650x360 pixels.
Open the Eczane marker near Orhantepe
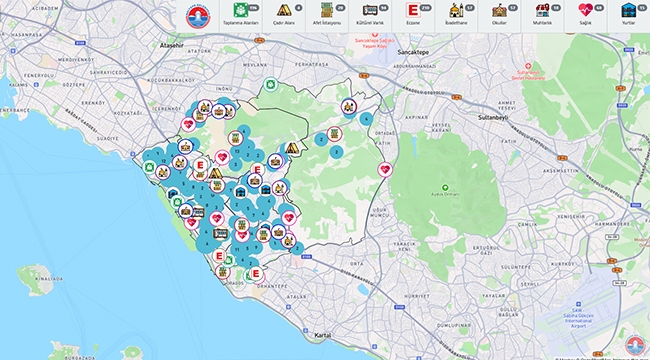click(x=256, y=274)
